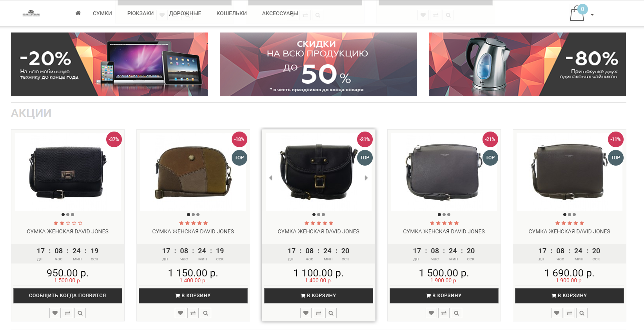This screenshot has height=332, width=644.
Task: Add the 1 500.00 р. bag to cart
Action: point(444,296)
